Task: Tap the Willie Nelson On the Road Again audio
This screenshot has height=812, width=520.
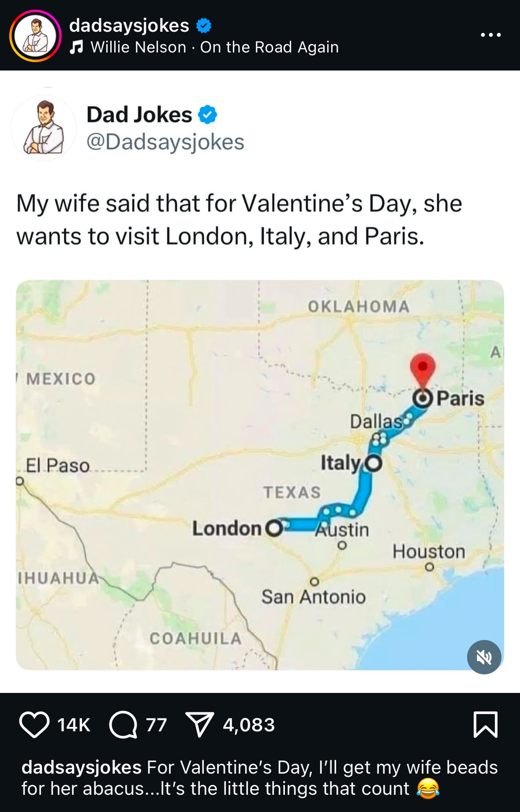Action: 214,47
